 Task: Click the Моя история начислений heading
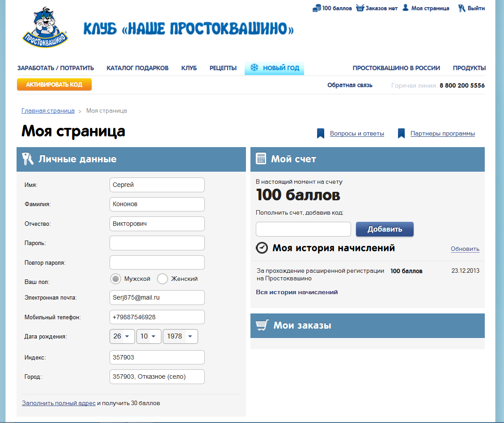(334, 248)
